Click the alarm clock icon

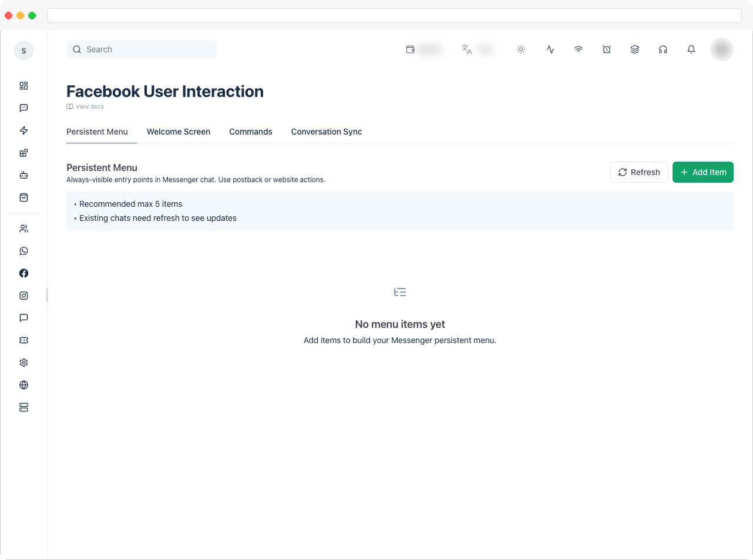[x=607, y=49]
